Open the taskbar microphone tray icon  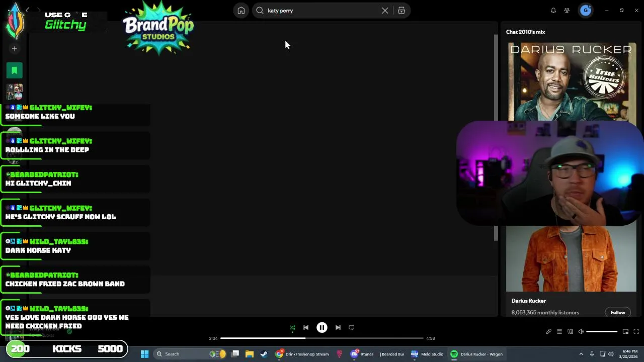pyautogui.click(x=592, y=354)
